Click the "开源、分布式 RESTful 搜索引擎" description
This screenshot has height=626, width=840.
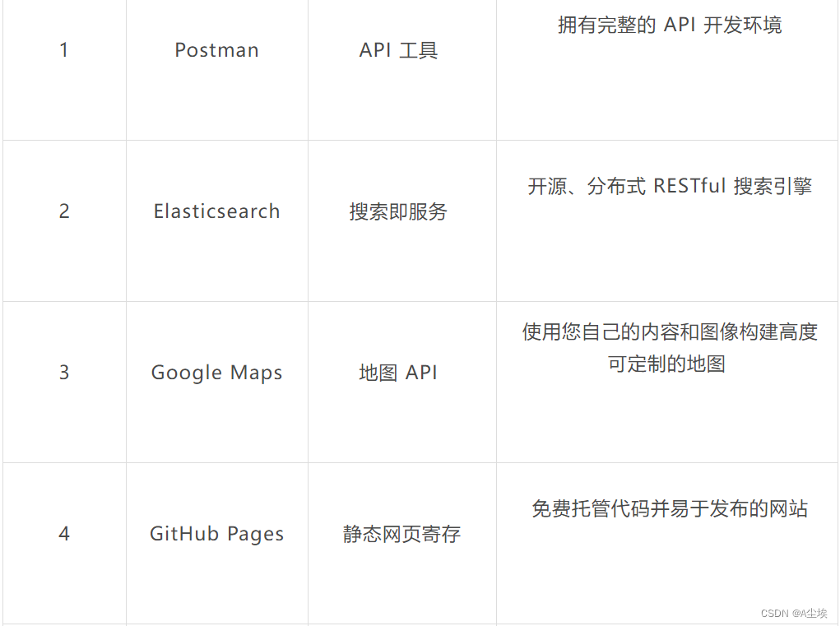670,187
